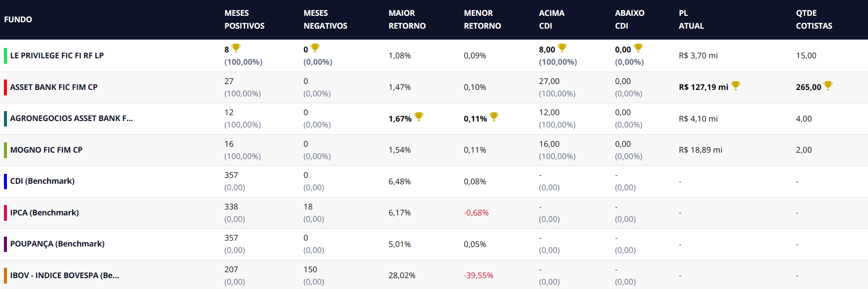Select IBOV - INDICE BOVESPA benchmark row
Viewport: 868px width, 289px height.
64,275
